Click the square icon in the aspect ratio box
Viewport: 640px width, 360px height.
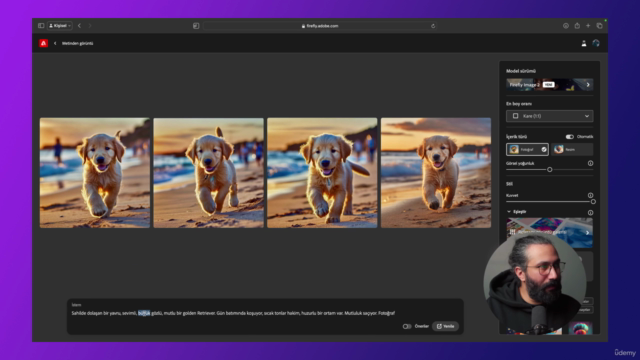point(515,116)
